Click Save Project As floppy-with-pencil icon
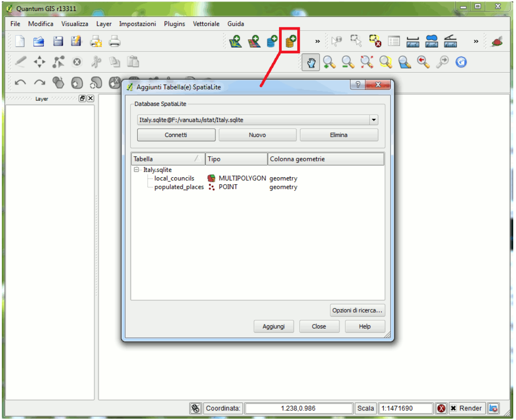 [x=76, y=42]
